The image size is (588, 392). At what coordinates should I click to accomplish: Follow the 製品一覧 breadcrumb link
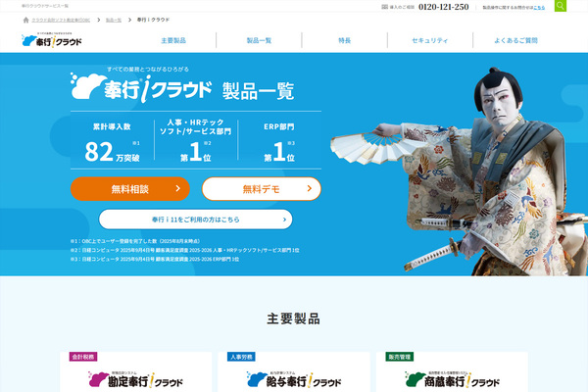click(x=114, y=20)
